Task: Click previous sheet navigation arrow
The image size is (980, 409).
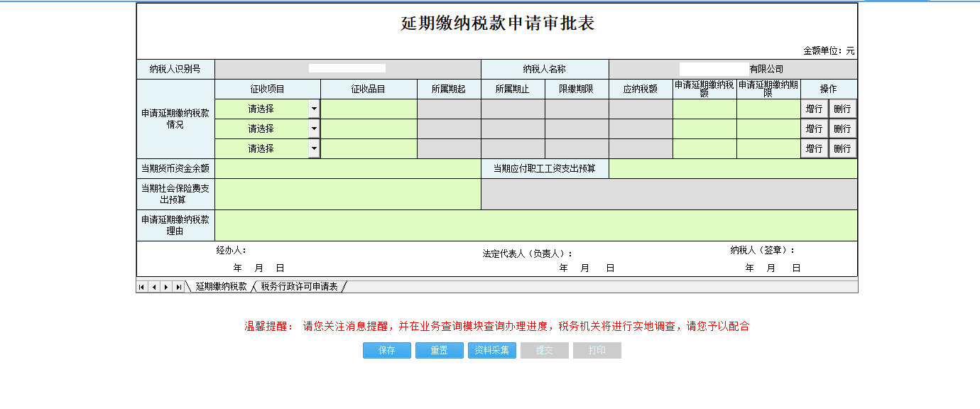Action: (x=154, y=287)
